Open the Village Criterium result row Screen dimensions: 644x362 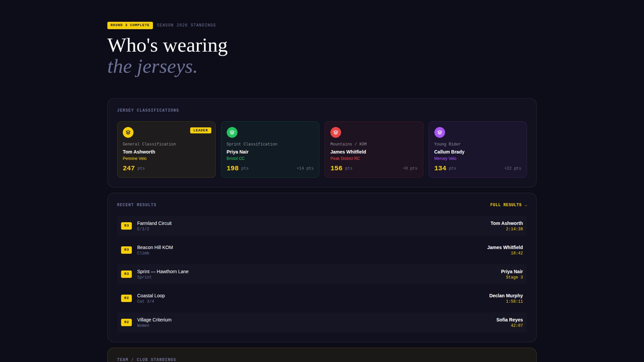322,322
